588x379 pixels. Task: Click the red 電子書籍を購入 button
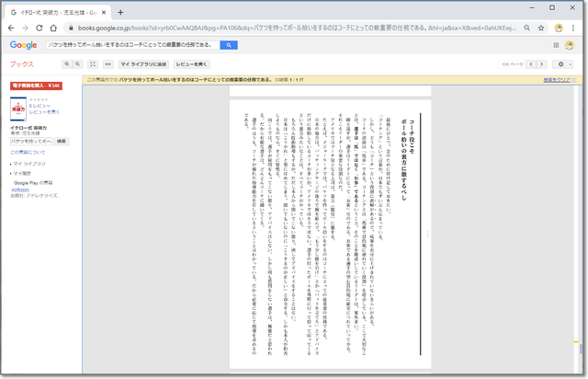click(x=36, y=85)
